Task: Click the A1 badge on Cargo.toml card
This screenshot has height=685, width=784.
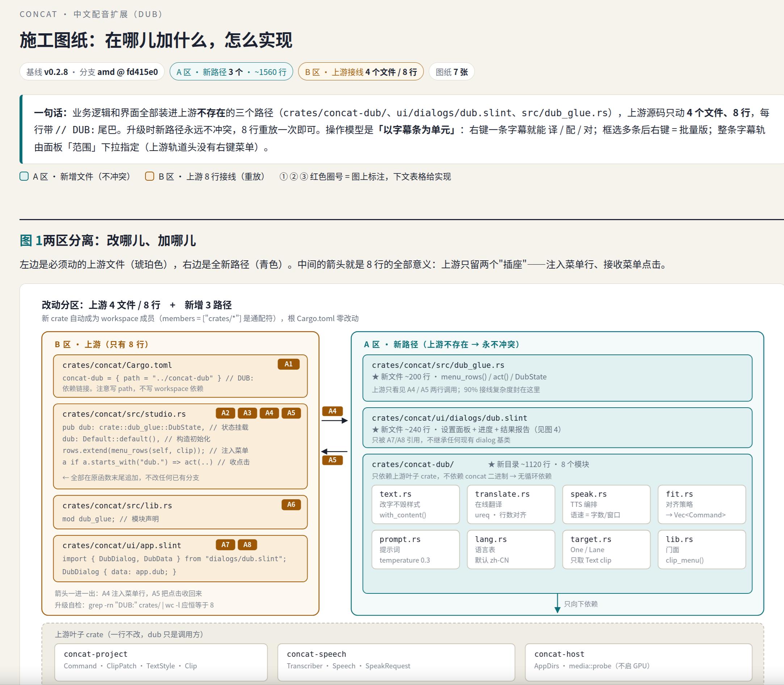Action: [x=288, y=364]
